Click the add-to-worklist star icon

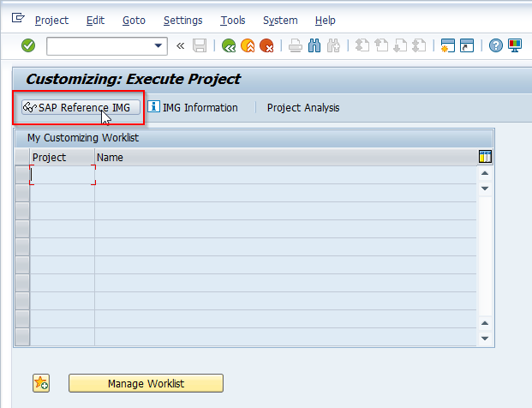tap(41, 383)
